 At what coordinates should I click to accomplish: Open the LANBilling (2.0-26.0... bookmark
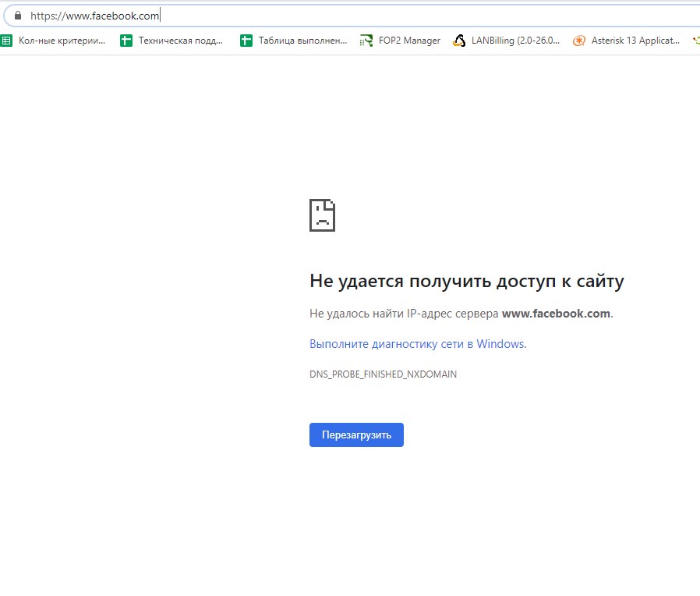tap(506, 41)
